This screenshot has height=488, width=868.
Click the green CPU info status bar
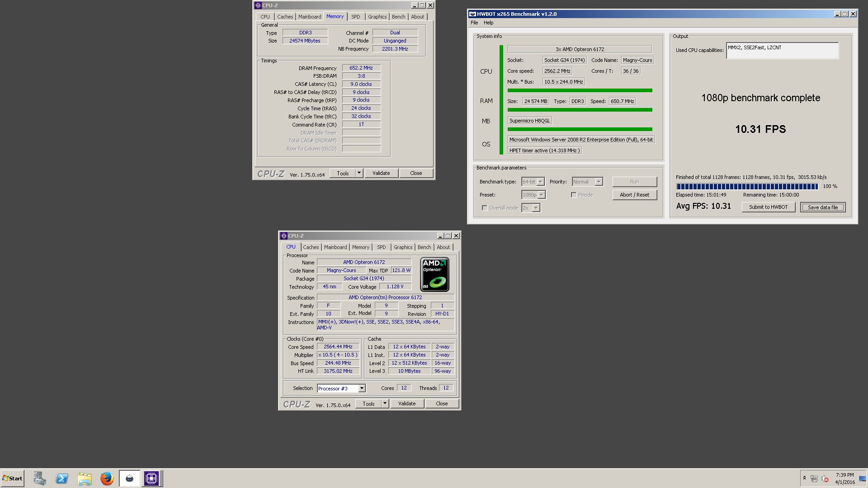pos(580,90)
